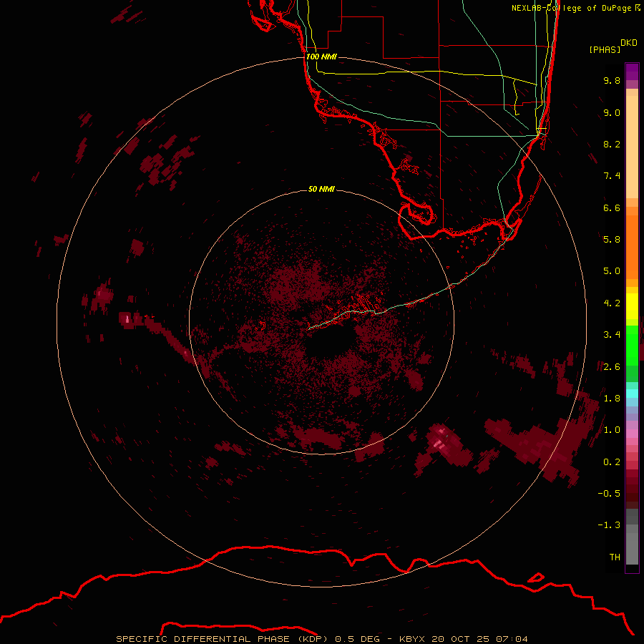Image resolution: width=644 pixels, height=644 pixels.
Task: Click the 6.6 value on the color scale
Action: (612, 208)
